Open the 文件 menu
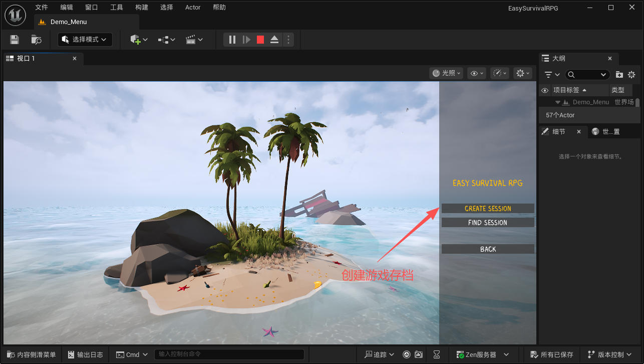644x364 pixels. click(42, 8)
